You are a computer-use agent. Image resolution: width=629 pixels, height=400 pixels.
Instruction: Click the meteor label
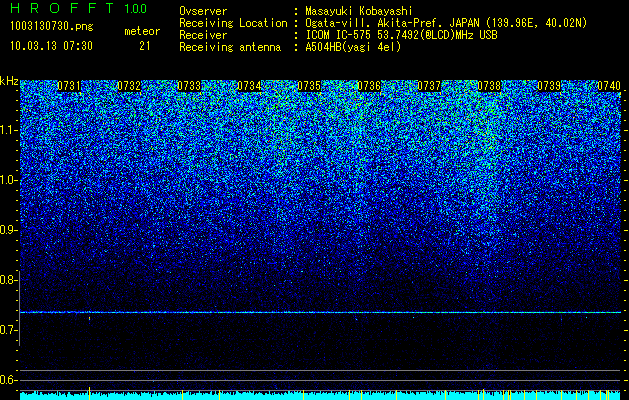pos(142,31)
